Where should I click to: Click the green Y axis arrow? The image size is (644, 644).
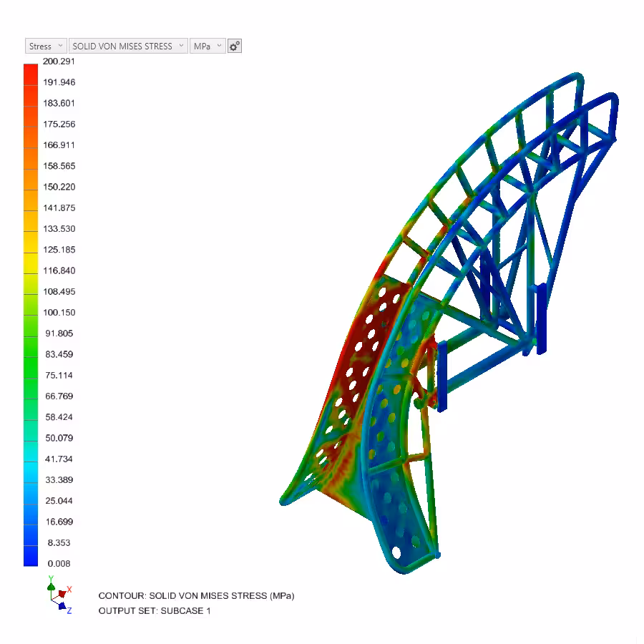(51, 585)
